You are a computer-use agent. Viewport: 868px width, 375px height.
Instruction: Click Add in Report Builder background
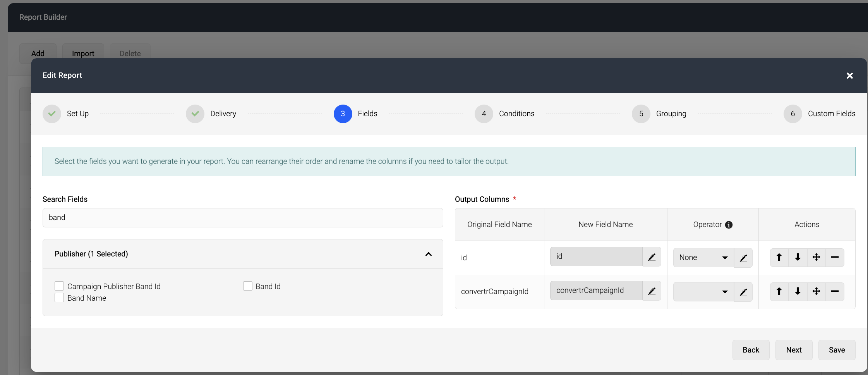tap(38, 53)
